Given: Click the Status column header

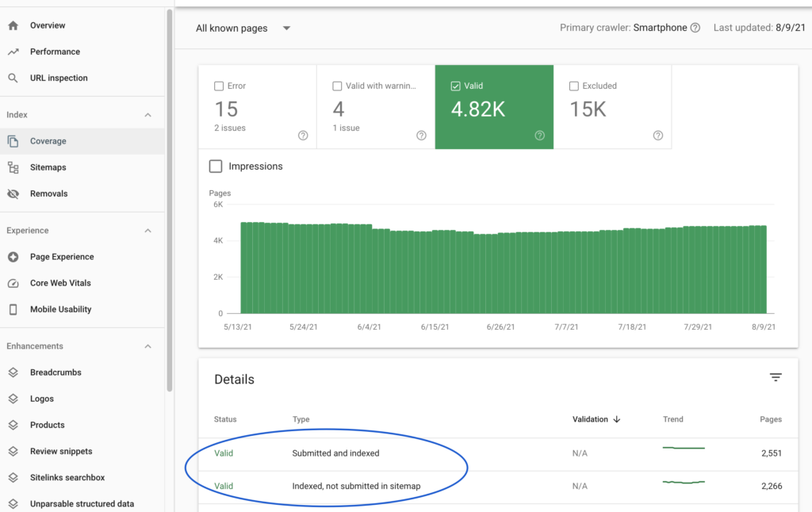Looking at the screenshot, I should [225, 419].
